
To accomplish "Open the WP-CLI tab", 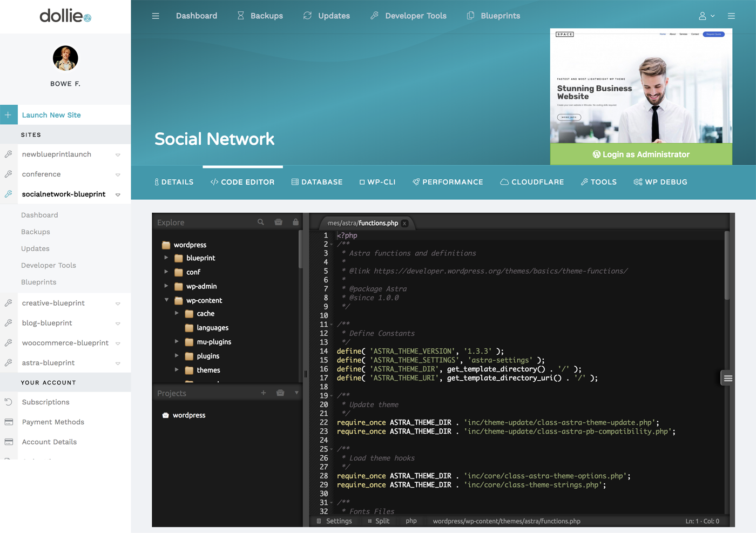I will coord(377,182).
